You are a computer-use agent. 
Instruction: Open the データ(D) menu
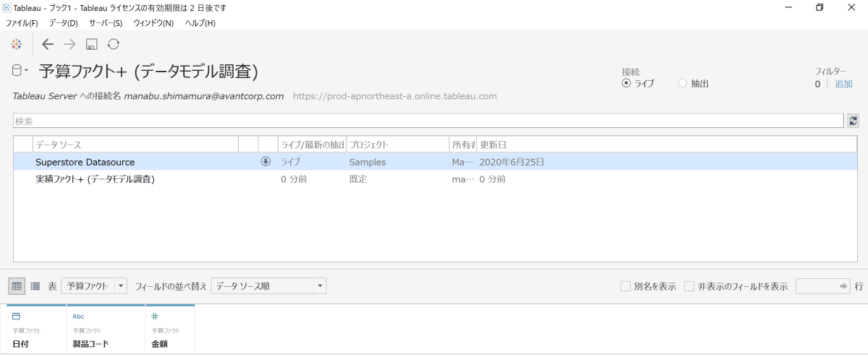pos(63,23)
